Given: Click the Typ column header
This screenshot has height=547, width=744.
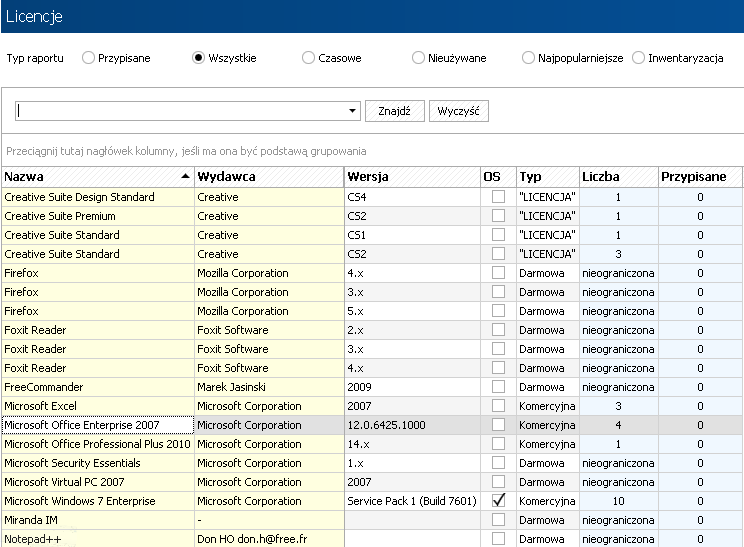Looking at the screenshot, I should [548, 176].
